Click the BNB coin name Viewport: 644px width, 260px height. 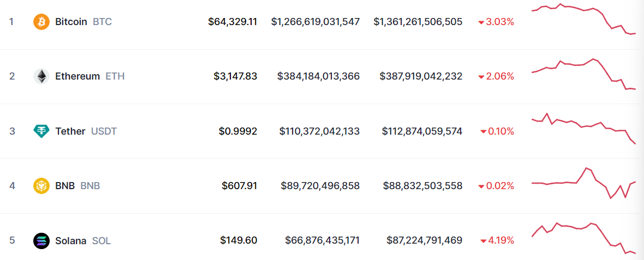pyautogui.click(x=65, y=186)
